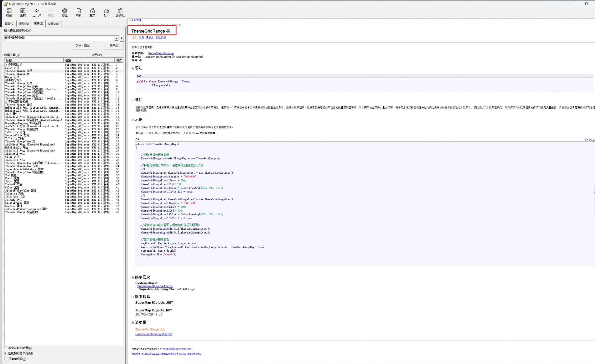The image size is (595, 364).
Task: Select the 'ThemeGridRange 类' result row
Action: point(64,74)
